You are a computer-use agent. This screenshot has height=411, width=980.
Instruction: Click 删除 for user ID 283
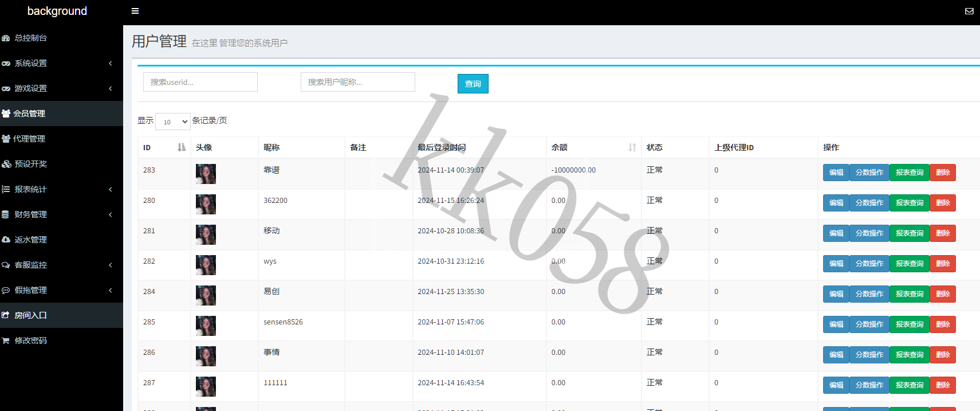[x=943, y=173]
